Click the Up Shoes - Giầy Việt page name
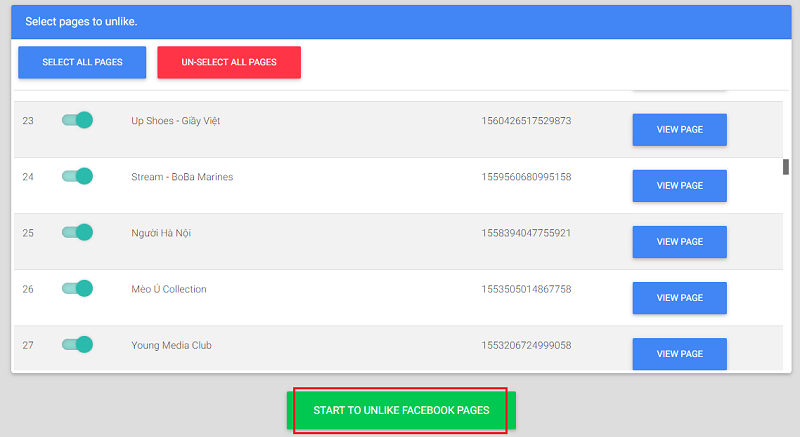This screenshot has height=437, width=800. pos(175,121)
